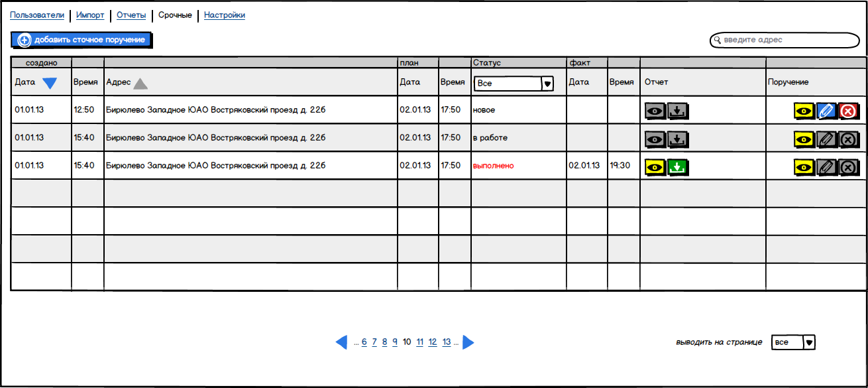Go to next page with right arrow
This screenshot has height=388, width=868.
(x=468, y=342)
